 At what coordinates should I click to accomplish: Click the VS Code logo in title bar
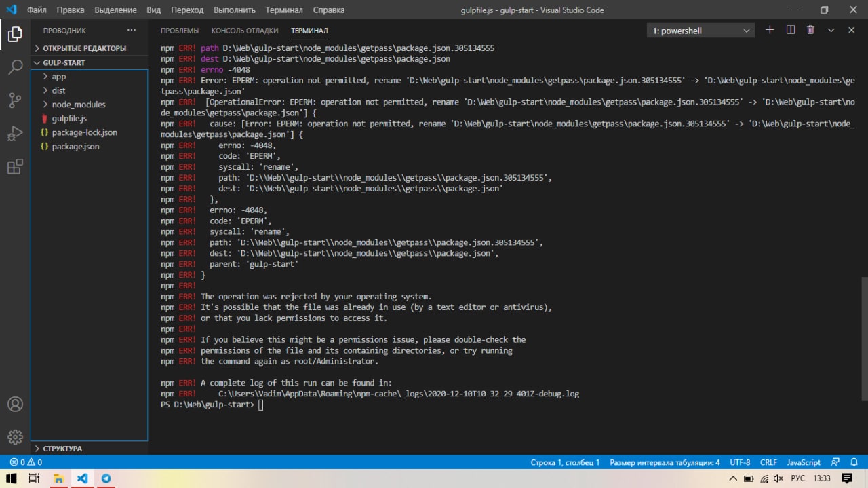pos(11,10)
